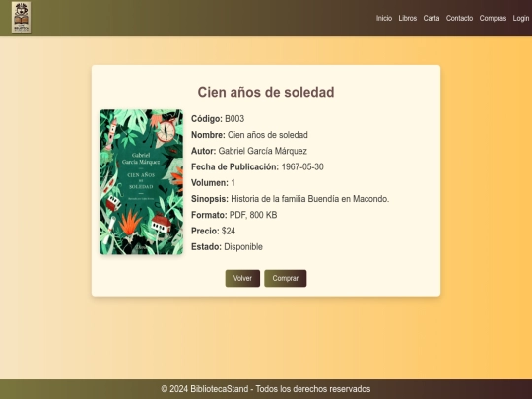The image size is (532, 399).
Task: Select the Código B003 line
Action: (x=218, y=119)
